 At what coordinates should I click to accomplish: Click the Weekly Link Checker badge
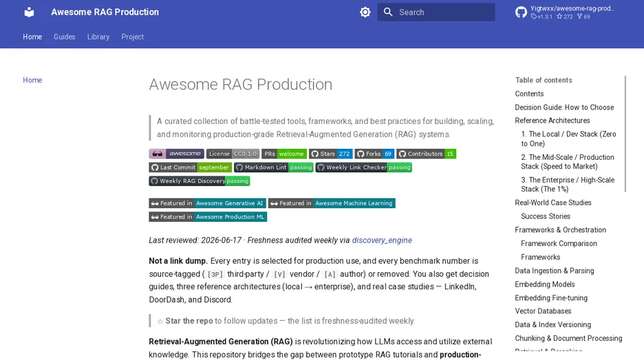click(x=363, y=167)
